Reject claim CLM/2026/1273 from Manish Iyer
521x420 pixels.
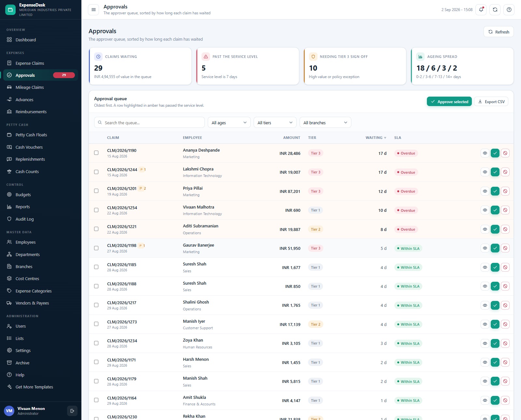tap(505, 324)
